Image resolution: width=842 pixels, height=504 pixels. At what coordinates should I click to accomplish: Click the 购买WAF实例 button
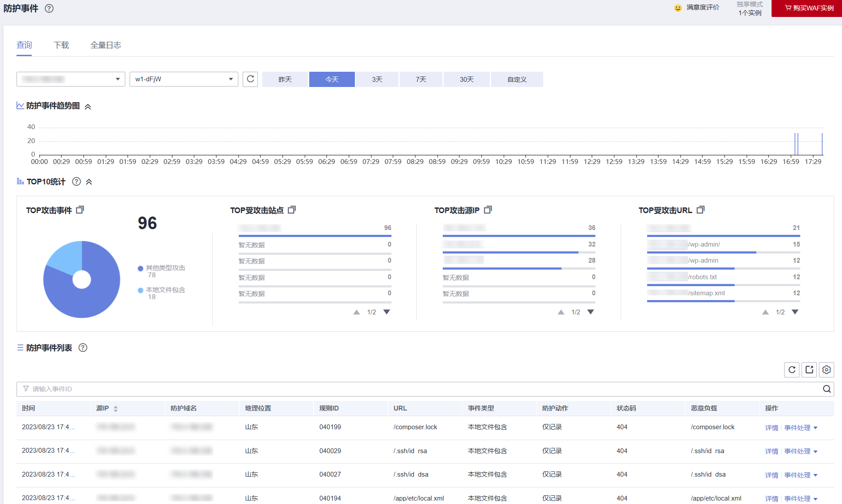click(806, 8)
